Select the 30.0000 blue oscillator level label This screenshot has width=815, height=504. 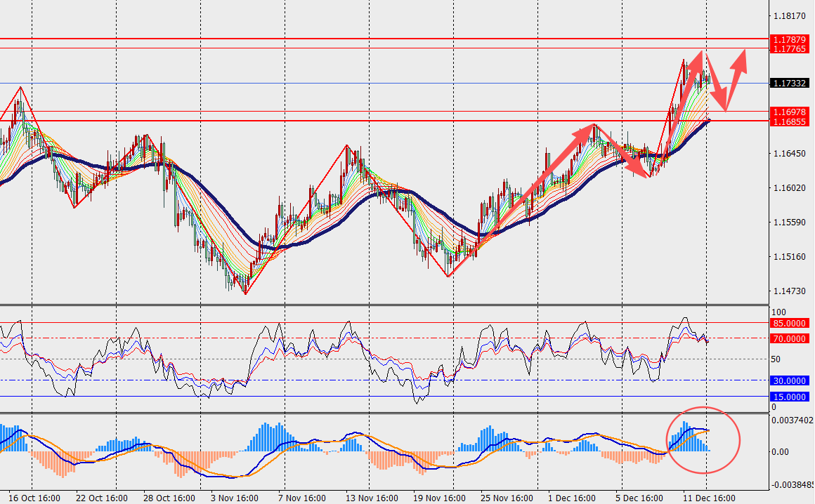coord(788,380)
